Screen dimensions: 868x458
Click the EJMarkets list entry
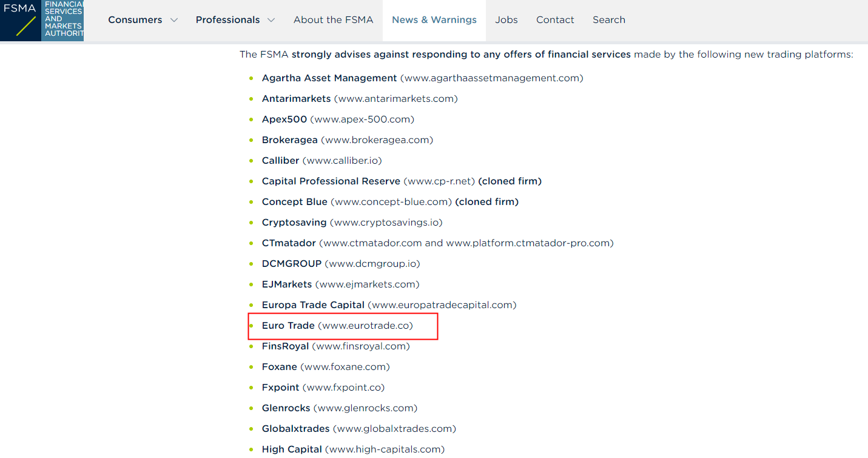point(341,285)
